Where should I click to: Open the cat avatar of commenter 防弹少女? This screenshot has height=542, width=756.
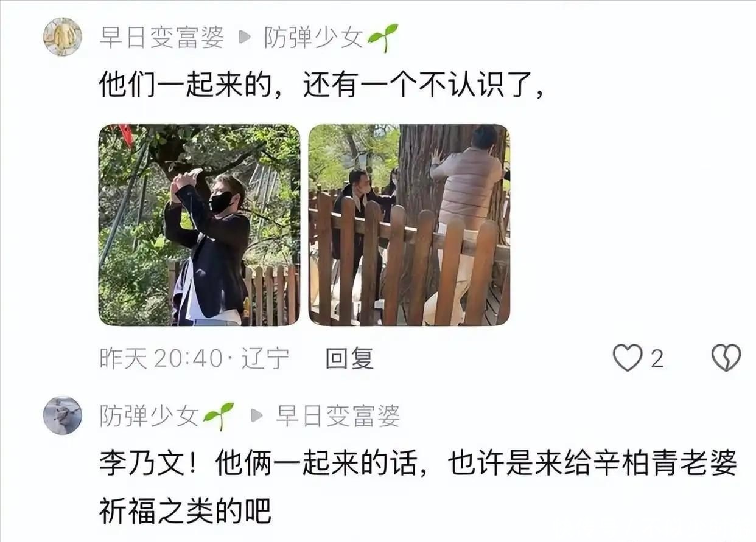click(x=62, y=415)
